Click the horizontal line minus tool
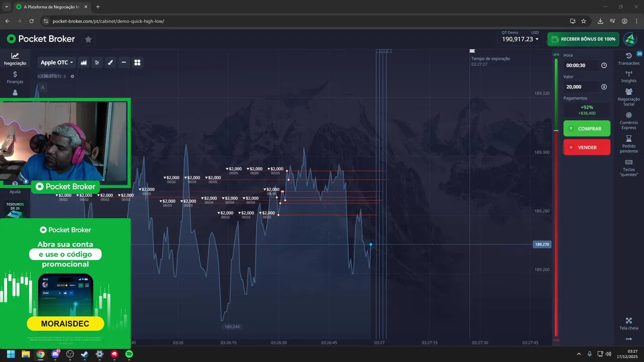This screenshot has height=362, width=644. 124,62
